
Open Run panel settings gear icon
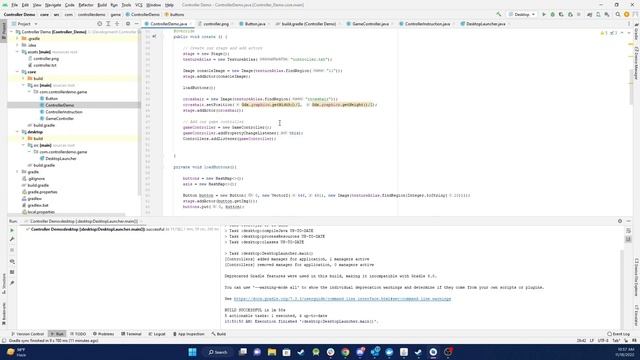(x=620, y=221)
